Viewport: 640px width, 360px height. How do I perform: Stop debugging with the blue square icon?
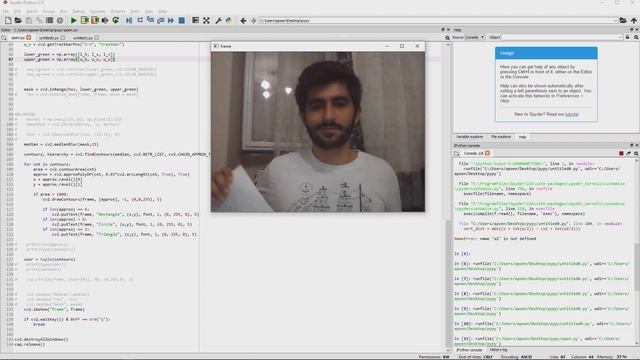click(x=182, y=20)
